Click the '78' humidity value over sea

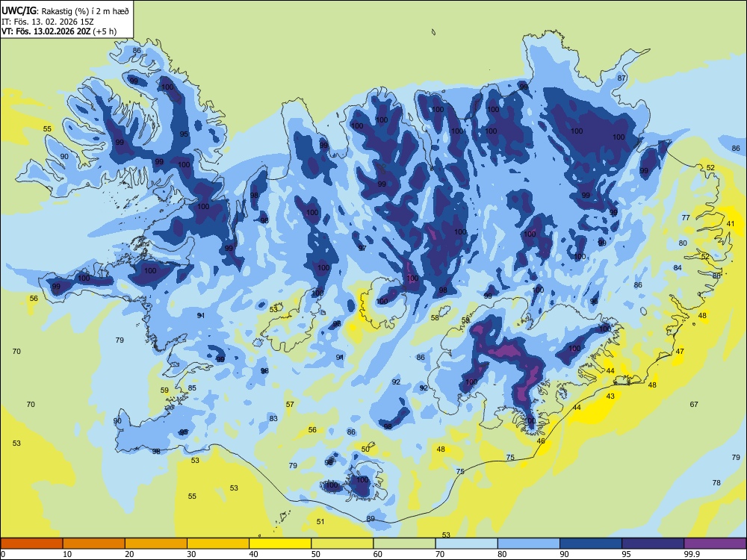point(716,483)
